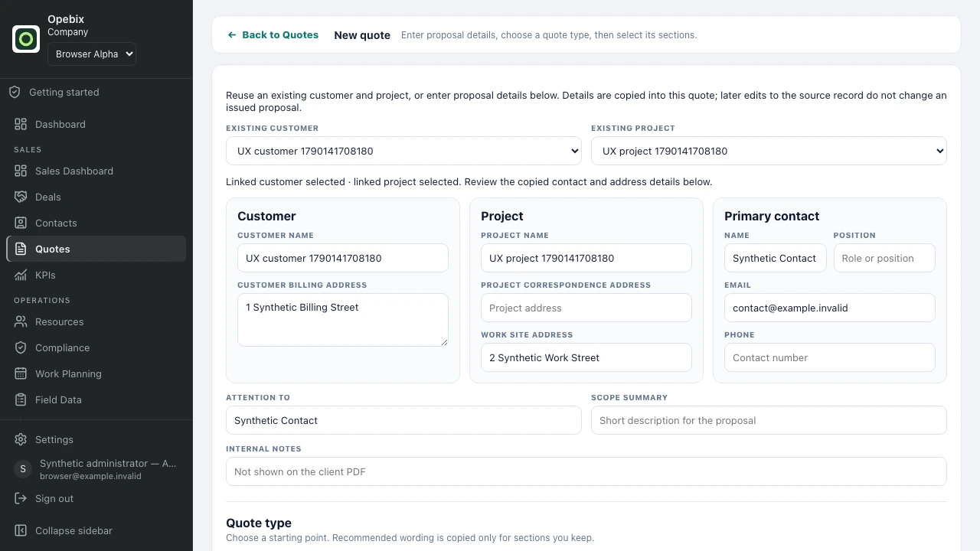The image size is (980, 551).
Task: Go to Sales Dashboard menu item
Action: tap(96, 171)
